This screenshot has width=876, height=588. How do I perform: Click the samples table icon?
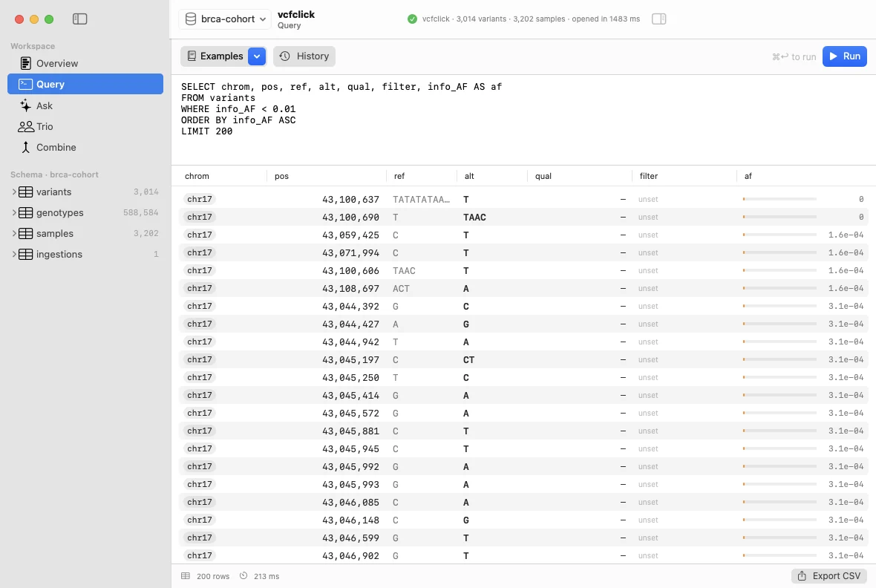click(x=26, y=233)
